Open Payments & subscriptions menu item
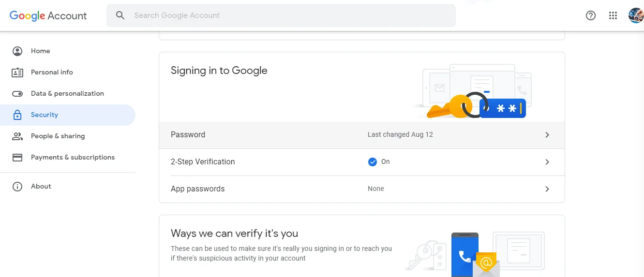Image resolution: width=644 pixels, height=277 pixels. pos(73,158)
